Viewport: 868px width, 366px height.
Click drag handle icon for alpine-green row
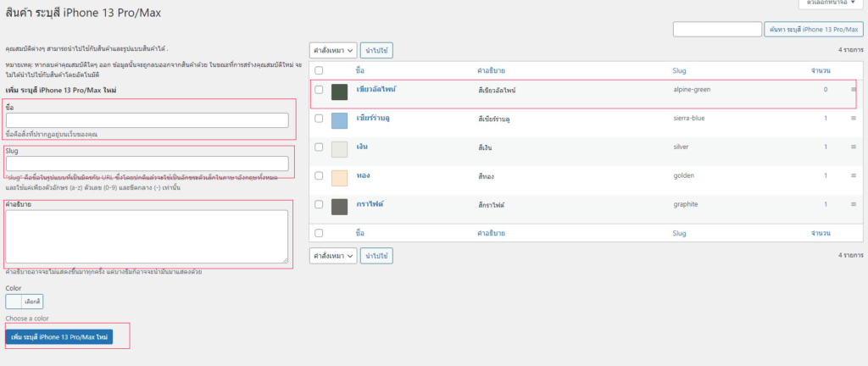tap(854, 90)
